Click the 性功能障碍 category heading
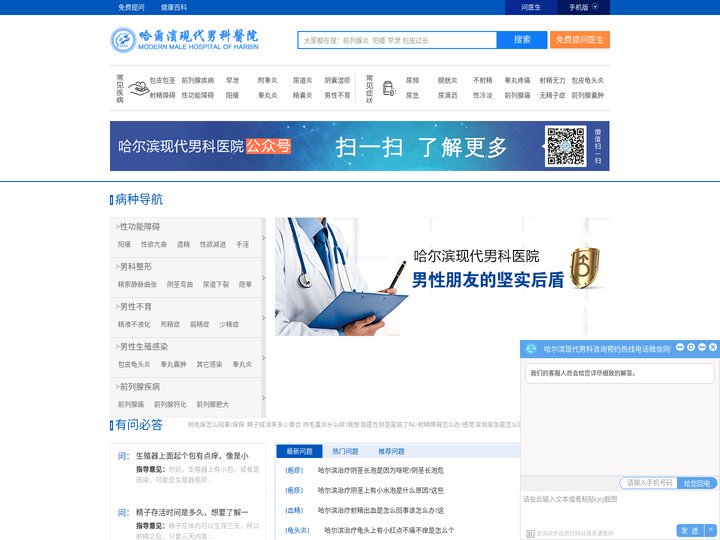720x540 pixels. (x=138, y=226)
